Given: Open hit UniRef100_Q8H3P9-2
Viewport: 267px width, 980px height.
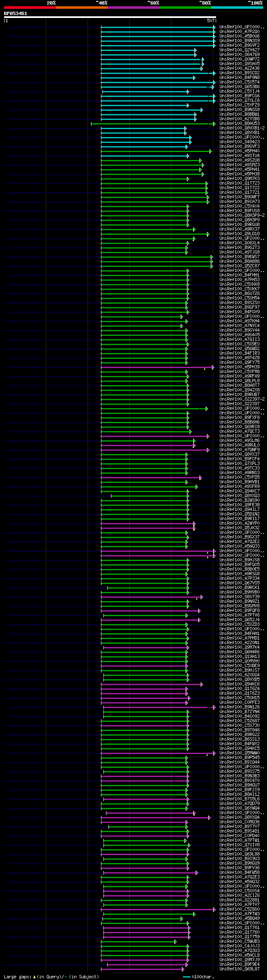Looking at the screenshot, I should click(x=242, y=215).
